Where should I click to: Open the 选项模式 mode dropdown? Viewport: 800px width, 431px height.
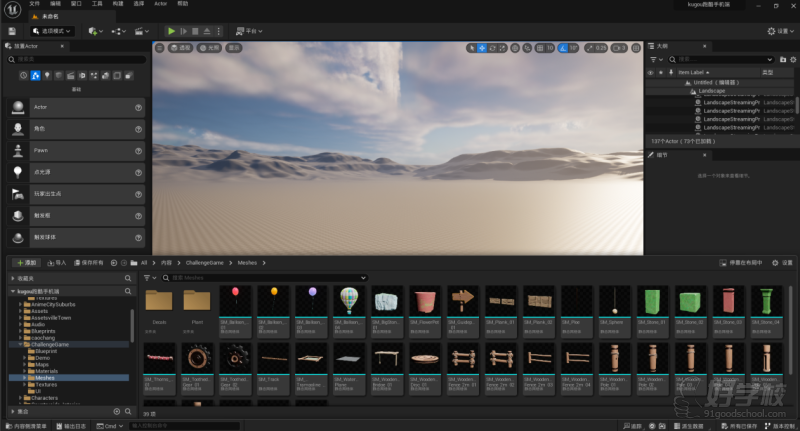point(52,31)
